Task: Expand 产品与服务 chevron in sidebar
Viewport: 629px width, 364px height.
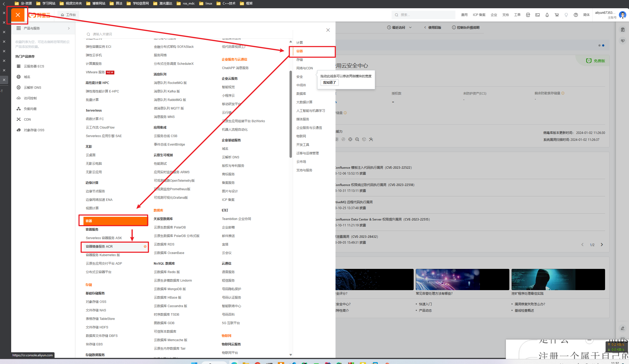Action: (69, 28)
